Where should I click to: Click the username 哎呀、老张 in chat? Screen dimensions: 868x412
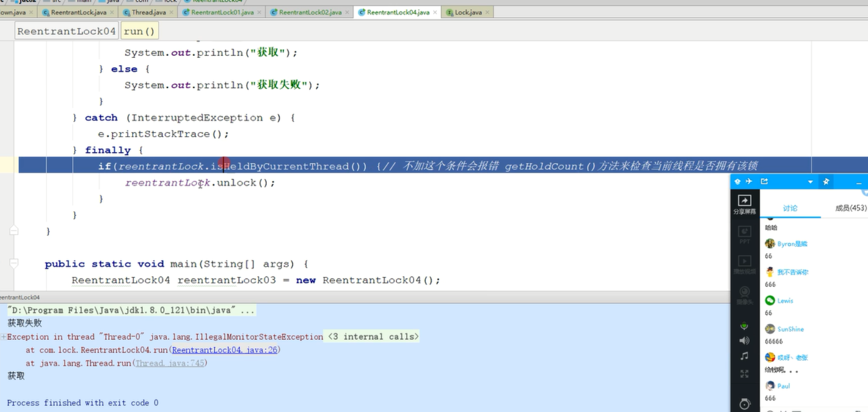tap(792, 357)
